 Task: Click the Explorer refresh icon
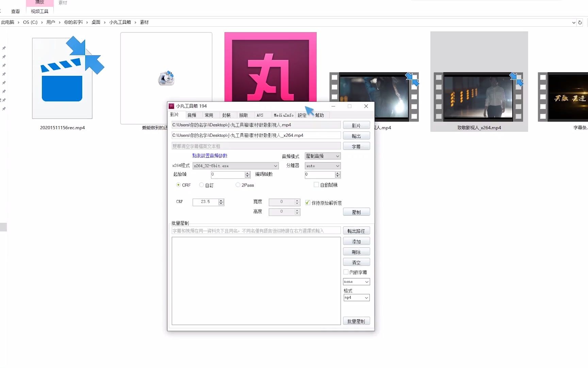coord(580,22)
